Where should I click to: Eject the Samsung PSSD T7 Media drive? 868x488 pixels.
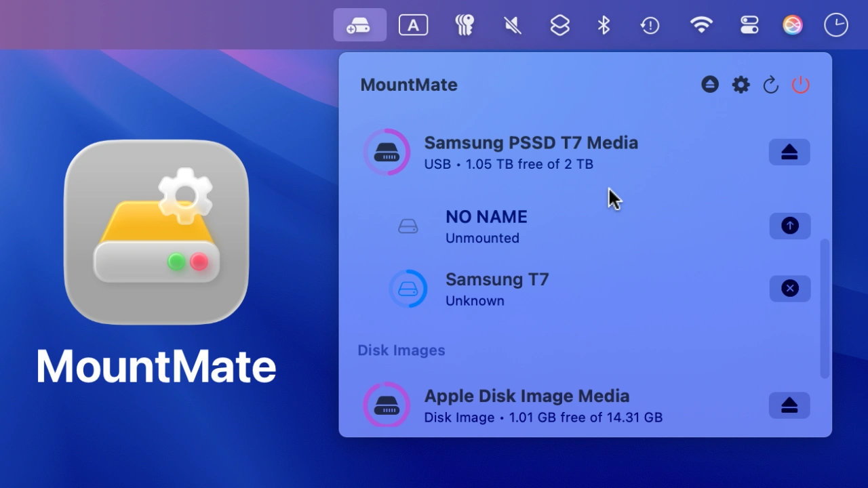click(x=789, y=152)
